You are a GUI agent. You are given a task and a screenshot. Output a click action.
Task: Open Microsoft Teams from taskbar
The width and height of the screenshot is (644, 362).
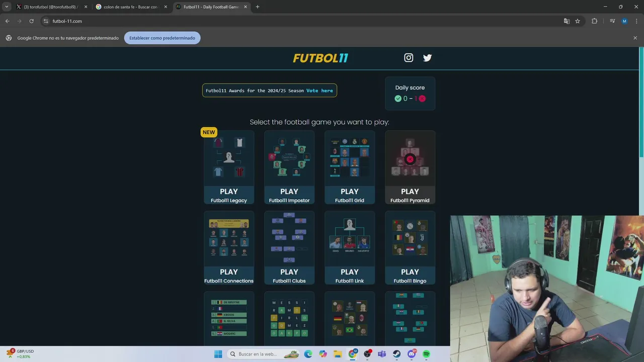tap(382, 354)
